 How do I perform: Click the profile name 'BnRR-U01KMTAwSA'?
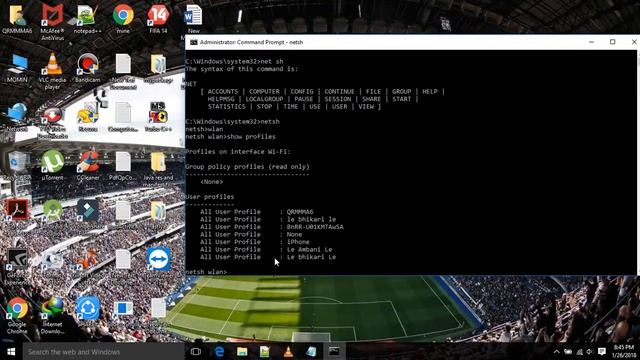tap(315, 227)
